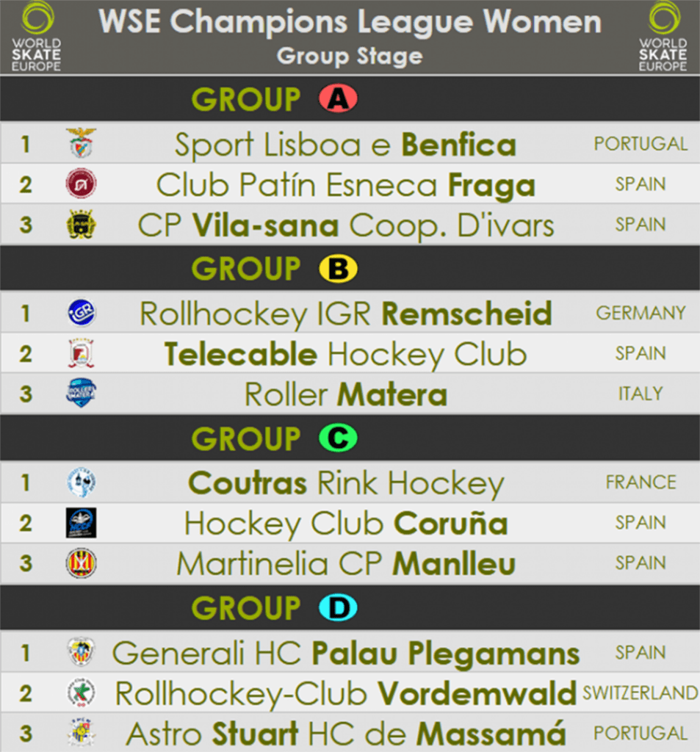Screen dimensions: 700x752
Task: Click the Manlleu striped crest
Action: [x=81, y=563]
